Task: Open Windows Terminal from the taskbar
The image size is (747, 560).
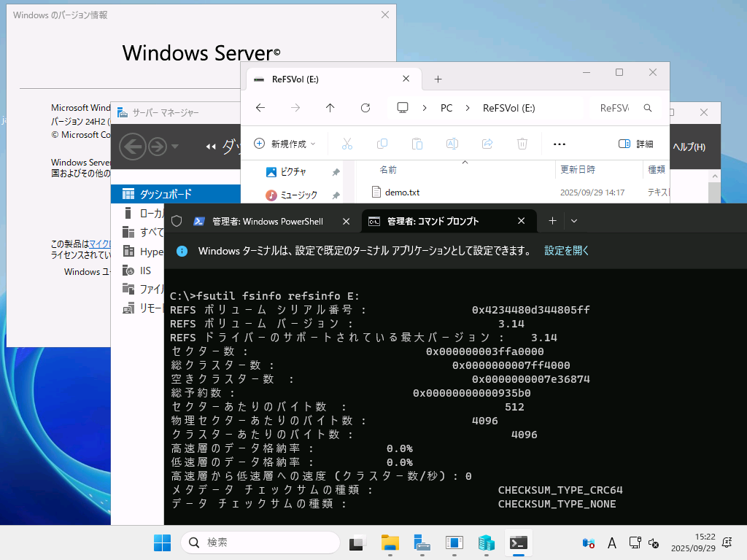Action: pyautogui.click(x=518, y=542)
